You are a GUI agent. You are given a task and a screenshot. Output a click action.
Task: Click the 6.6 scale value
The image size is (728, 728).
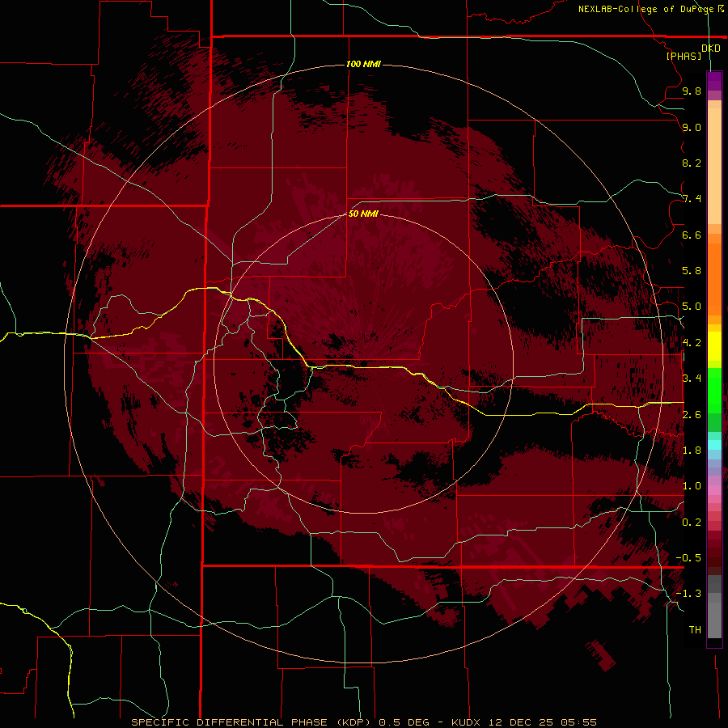pos(692,235)
